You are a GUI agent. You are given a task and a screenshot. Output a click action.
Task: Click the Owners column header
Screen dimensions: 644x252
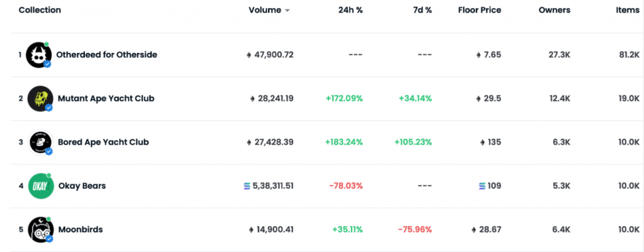tap(554, 10)
